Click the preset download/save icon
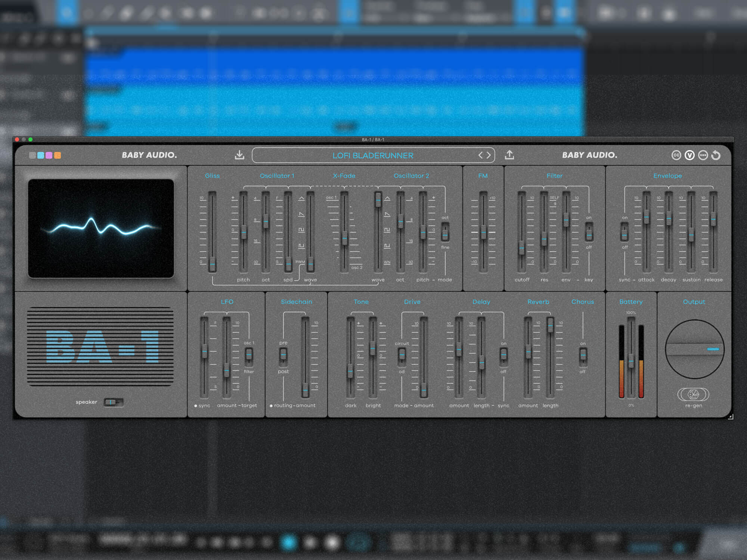 (239, 155)
